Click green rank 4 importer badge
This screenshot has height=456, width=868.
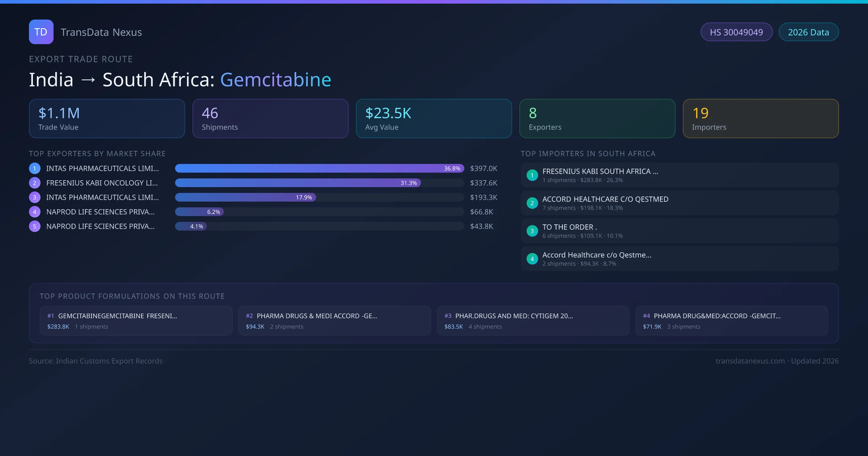click(x=532, y=259)
